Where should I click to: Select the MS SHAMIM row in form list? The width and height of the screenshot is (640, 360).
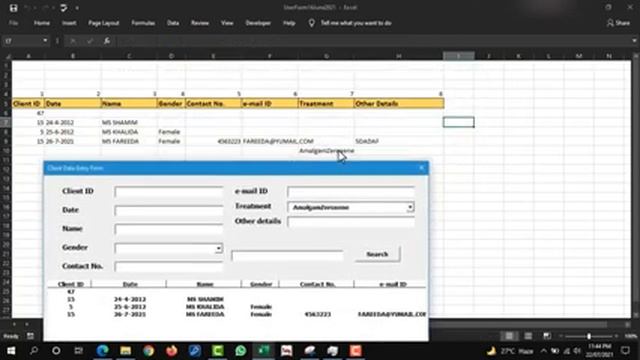(x=237, y=299)
